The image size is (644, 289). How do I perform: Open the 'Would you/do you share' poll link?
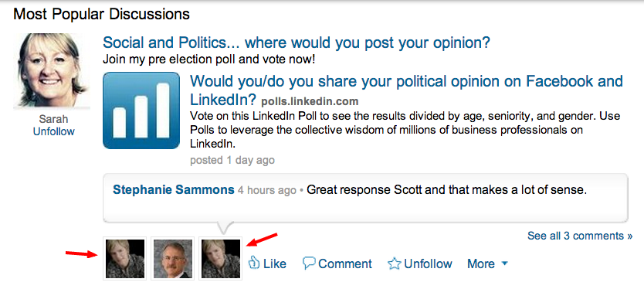[x=407, y=90]
